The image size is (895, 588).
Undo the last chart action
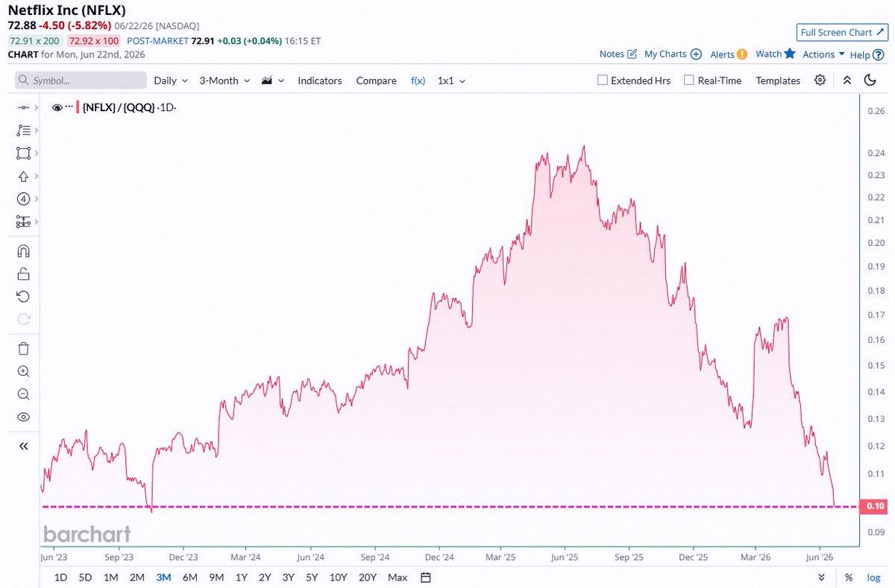coord(23,297)
